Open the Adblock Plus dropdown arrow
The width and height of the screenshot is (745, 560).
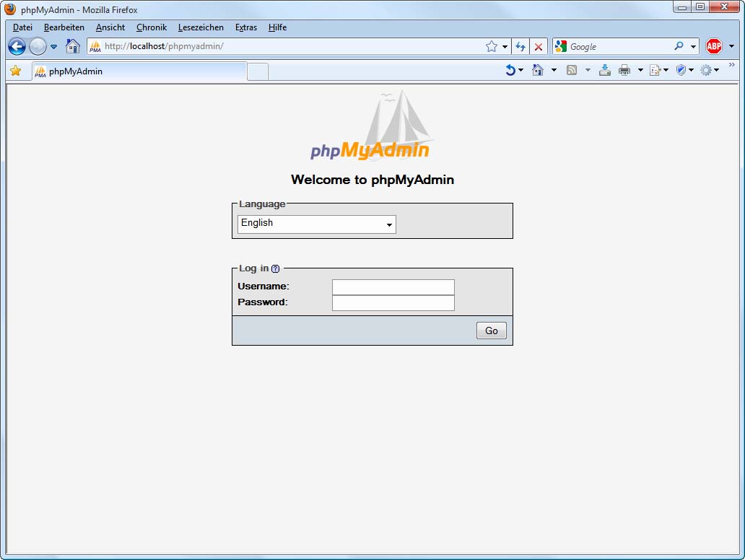[732, 46]
